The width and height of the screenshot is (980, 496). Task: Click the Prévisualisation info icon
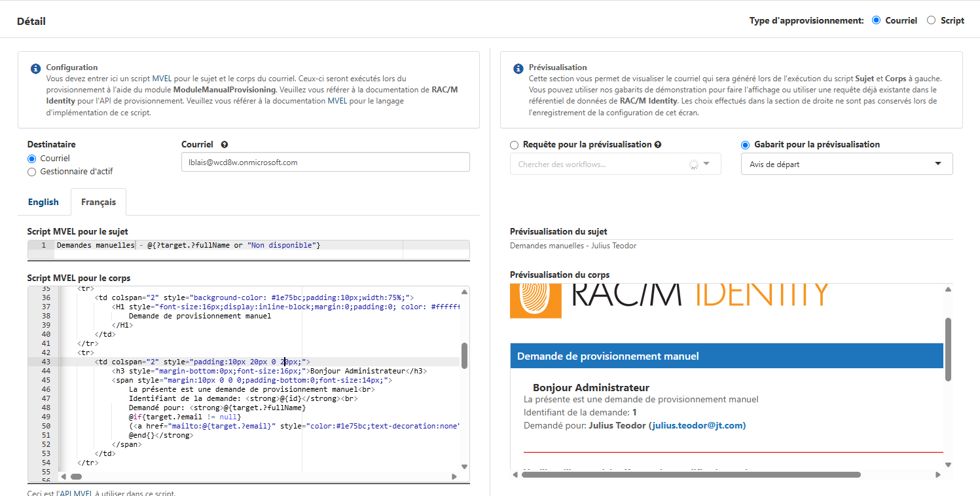[x=518, y=69]
